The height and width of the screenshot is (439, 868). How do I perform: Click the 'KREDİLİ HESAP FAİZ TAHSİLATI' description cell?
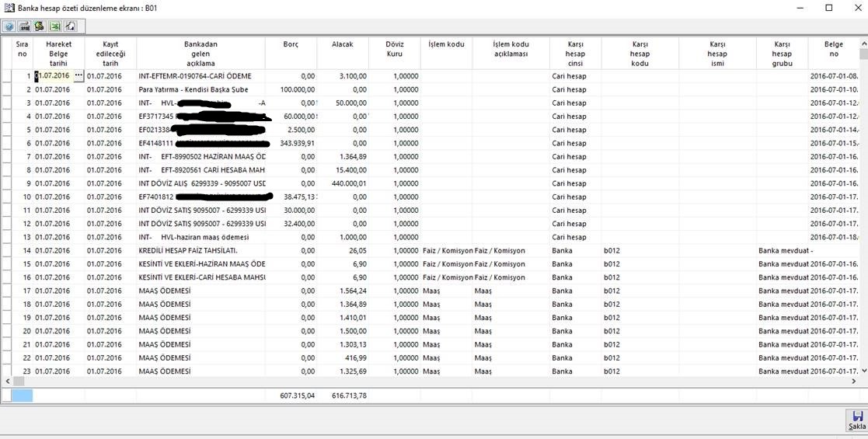point(200,251)
